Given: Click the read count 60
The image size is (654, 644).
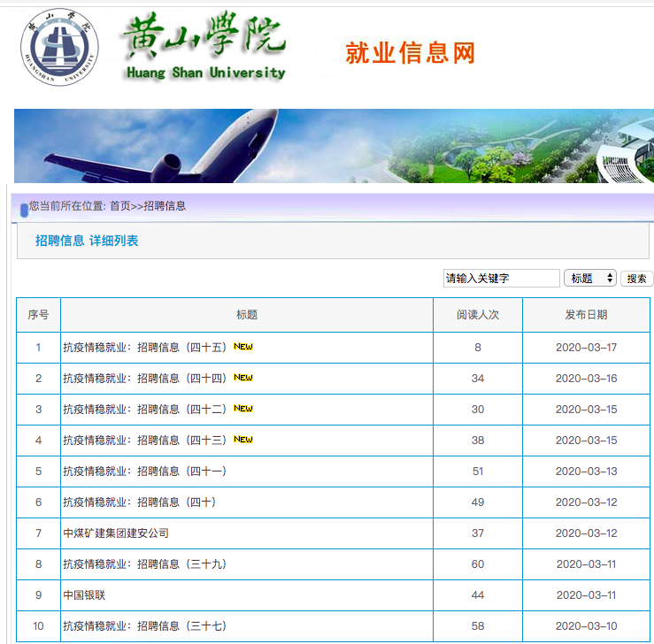Looking at the screenshot, I should pyautogui.click(x=478, y=564).
